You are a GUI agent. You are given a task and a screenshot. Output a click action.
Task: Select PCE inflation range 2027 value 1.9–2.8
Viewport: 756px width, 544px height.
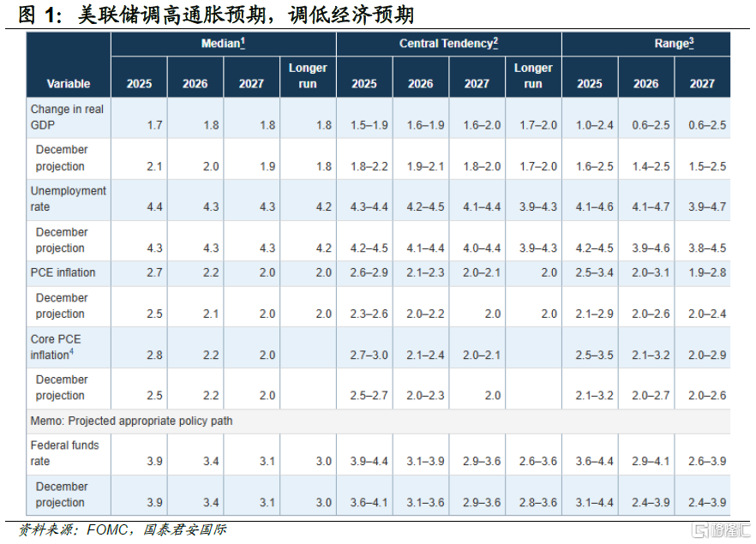(707, 273)
